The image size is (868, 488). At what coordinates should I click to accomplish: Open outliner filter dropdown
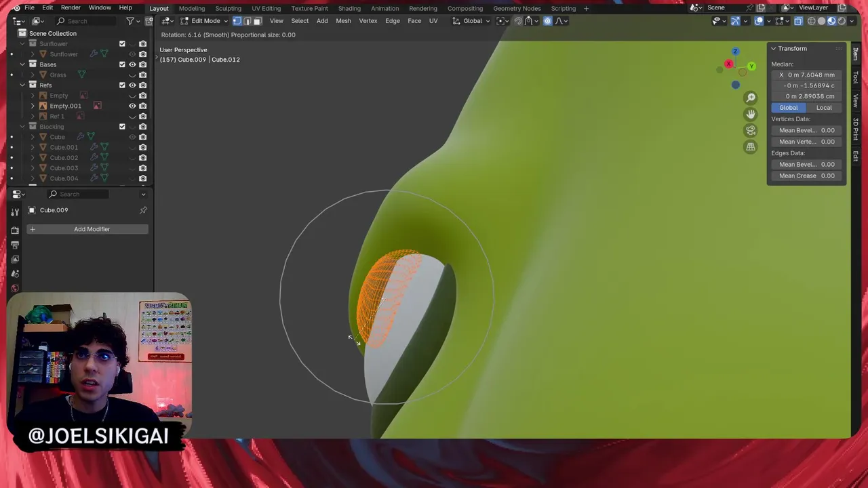(132, 21)
